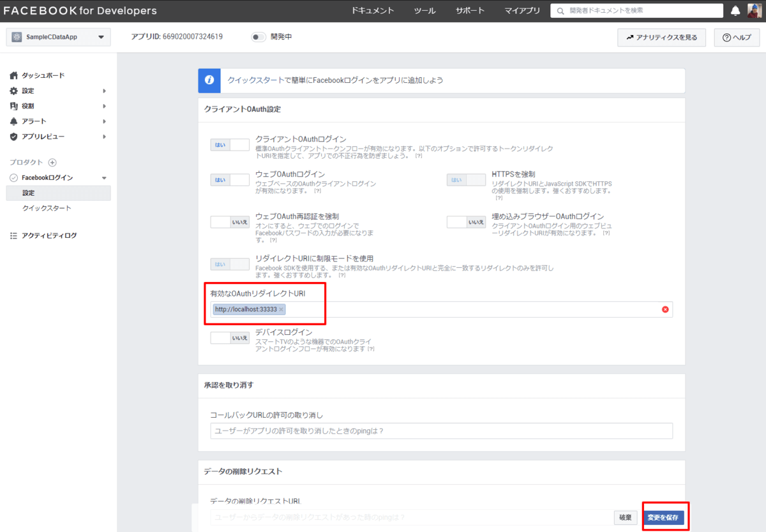Click FACEBOOK for Developers logo
Viewport: 766px width, 532px height.
[80, 11]
